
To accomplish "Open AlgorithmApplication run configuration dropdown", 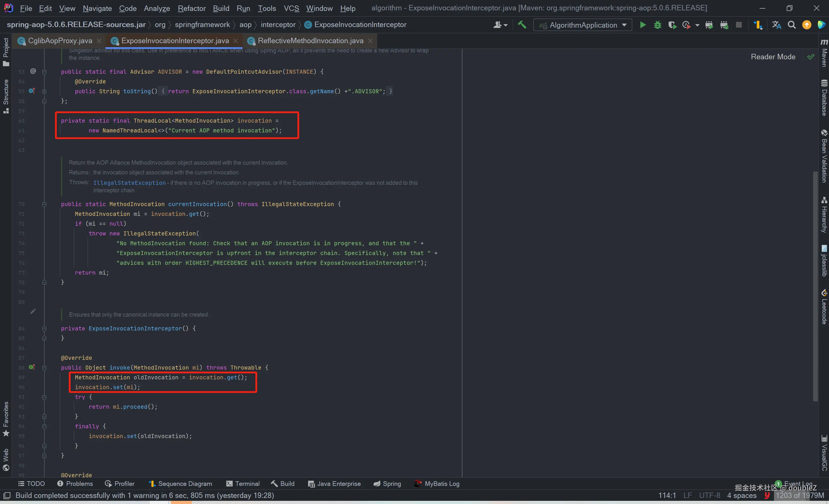I will click(x=583, y=25).
